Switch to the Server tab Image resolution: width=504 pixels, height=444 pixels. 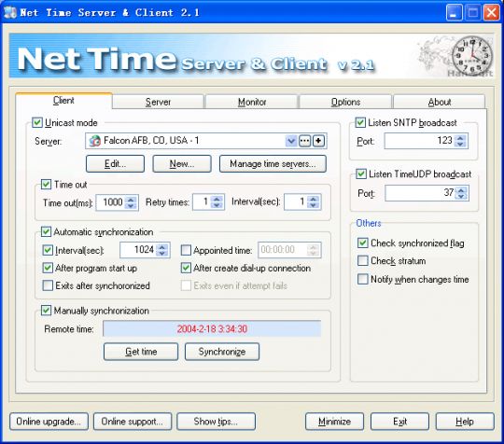point(158,102)
